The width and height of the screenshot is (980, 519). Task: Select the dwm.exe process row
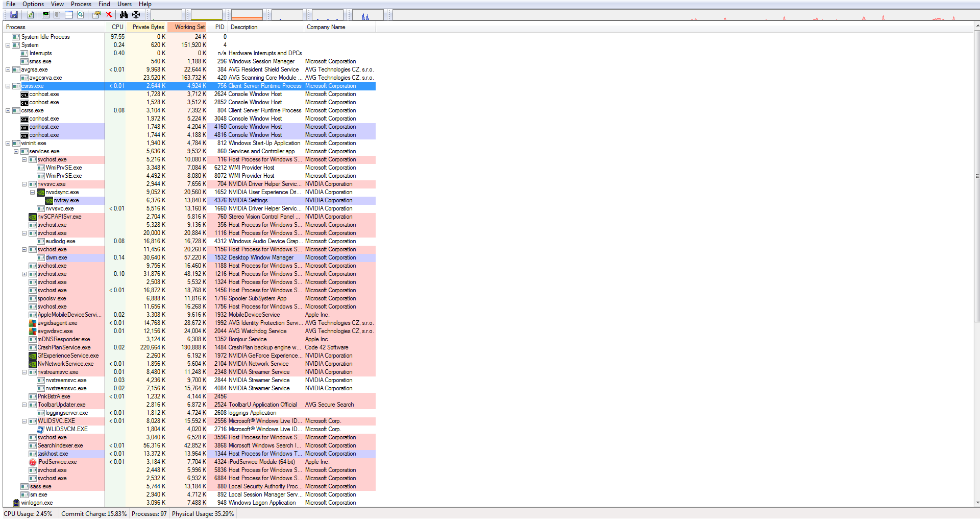(189, 257)
